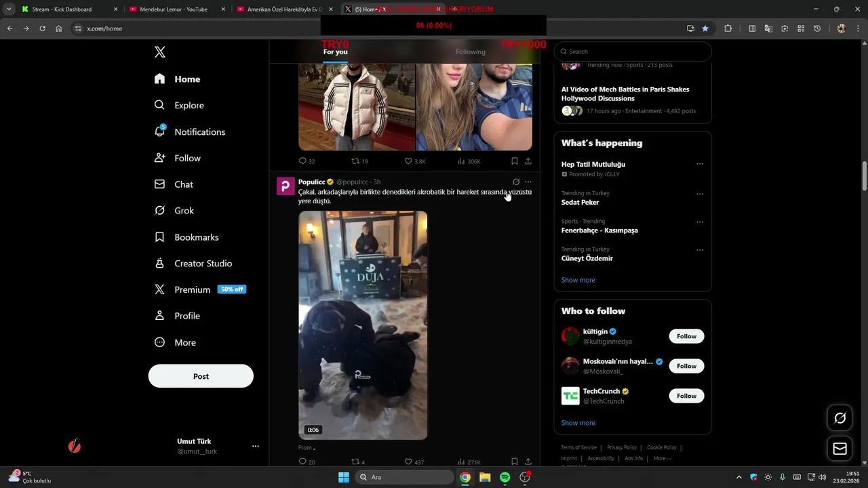
Task: Switch to the Following tab
Action: point(471,52)
